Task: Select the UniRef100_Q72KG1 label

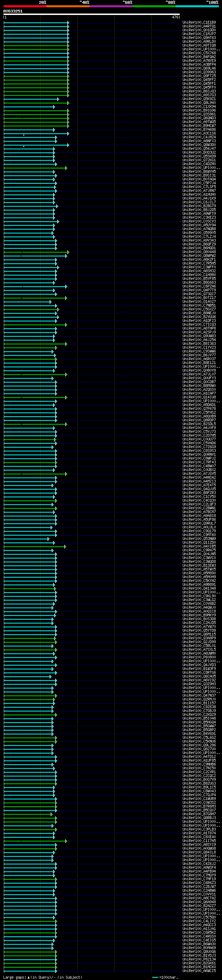Action: [199, 160]
